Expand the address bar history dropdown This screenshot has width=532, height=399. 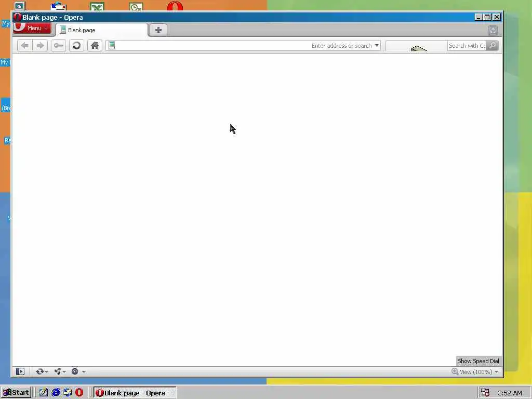coord(377,46)
